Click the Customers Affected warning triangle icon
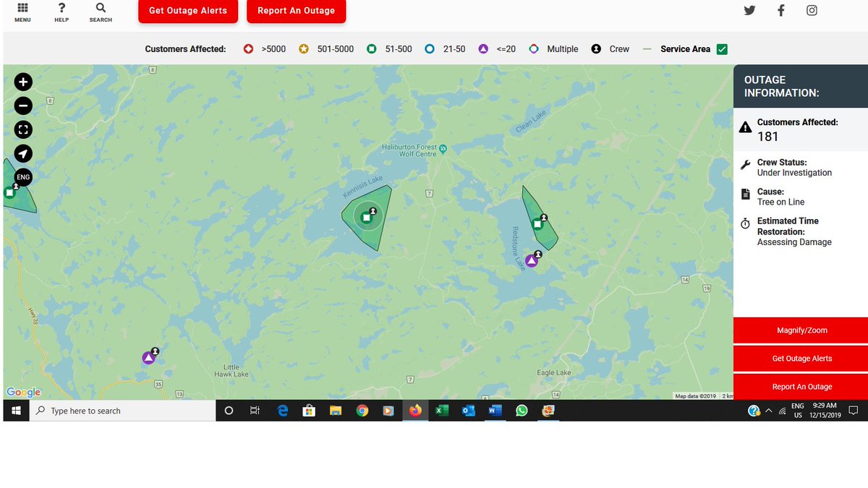The height and width of the screenshot is (488, 868). [x=746, y=128]
